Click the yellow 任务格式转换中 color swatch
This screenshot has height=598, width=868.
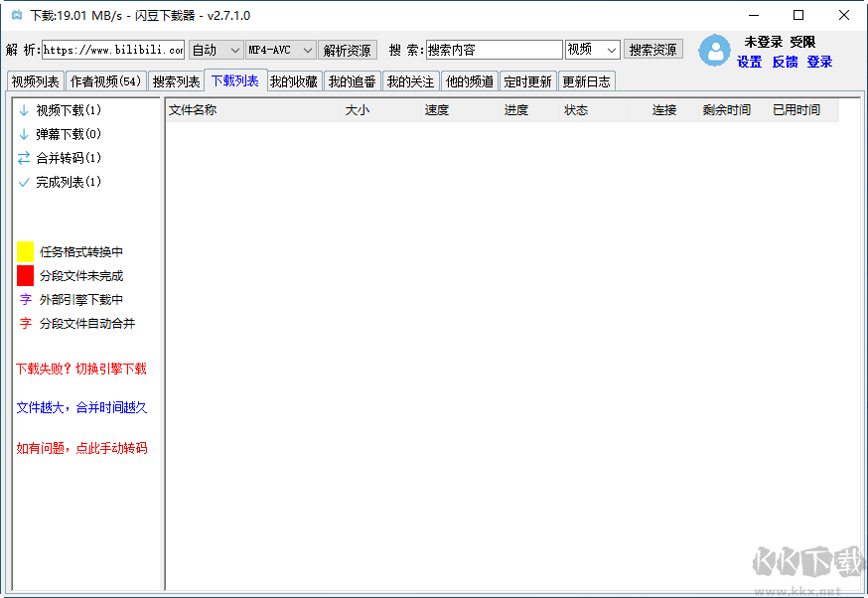pyautogui.click(x=26, y=251)
